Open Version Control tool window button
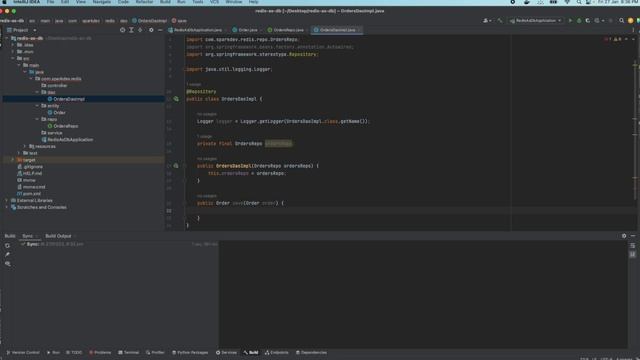The height and width of the screenshot is (360, 640). tap(23, 352)
